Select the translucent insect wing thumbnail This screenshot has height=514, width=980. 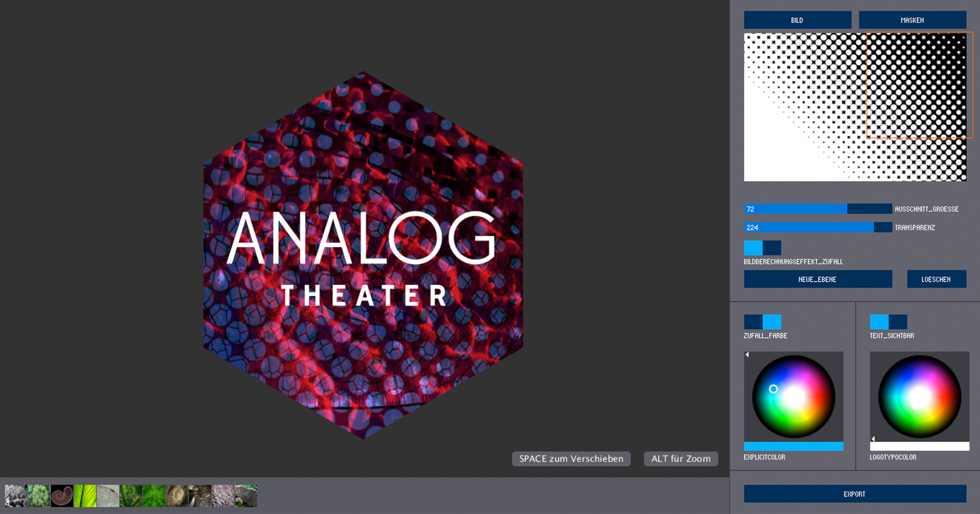point(108,496)
